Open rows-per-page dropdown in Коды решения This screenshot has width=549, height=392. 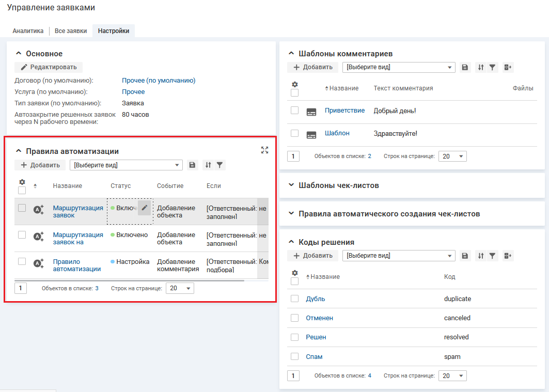(452, 375)
